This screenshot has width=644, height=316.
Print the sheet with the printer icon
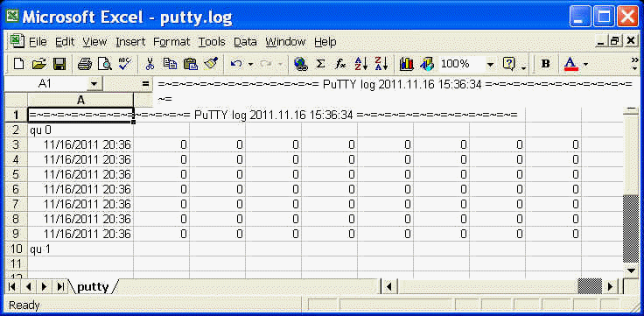coord(85,64)
